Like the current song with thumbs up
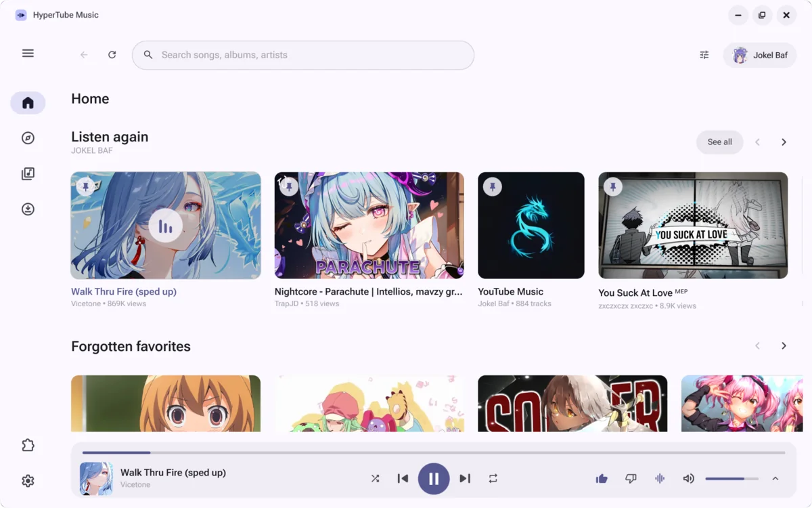The width and height of the screenshot is (812, 508). pos(602,479)
